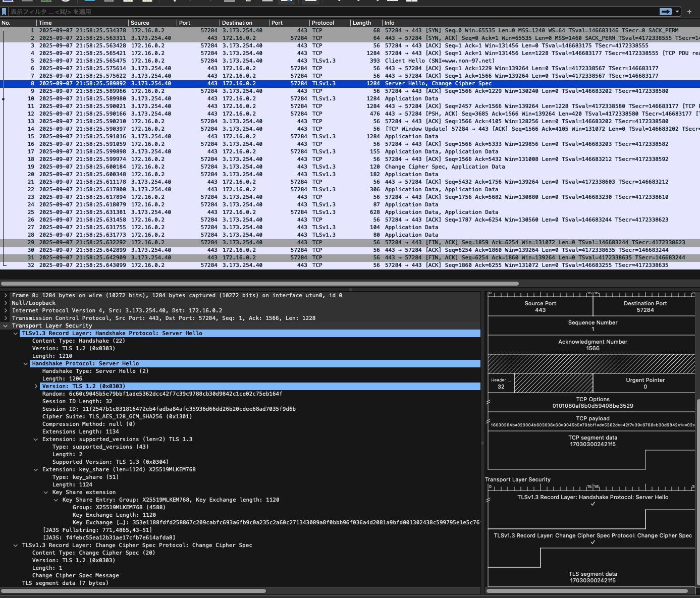The width and height of the screenshot is (700, 598).
Task: Click the packet list horizontal scrollbar
Action: (x=259, y=283)
